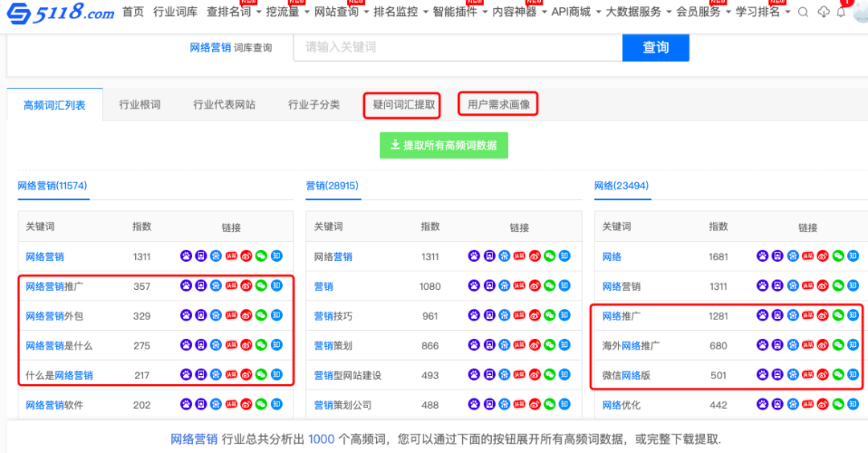
Task: Open mobile search icon in 网络营销软件 row
Action: [201, 404]
